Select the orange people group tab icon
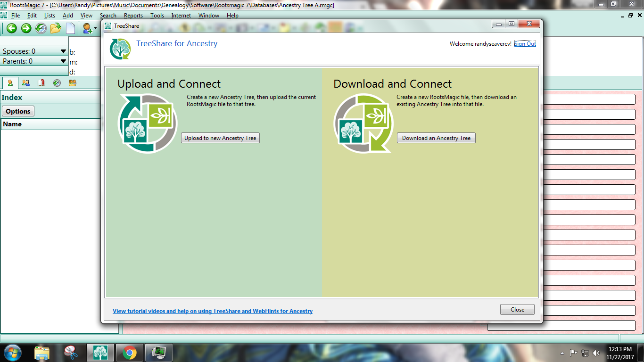Viewport: 644px width, 362px height. 73,83
